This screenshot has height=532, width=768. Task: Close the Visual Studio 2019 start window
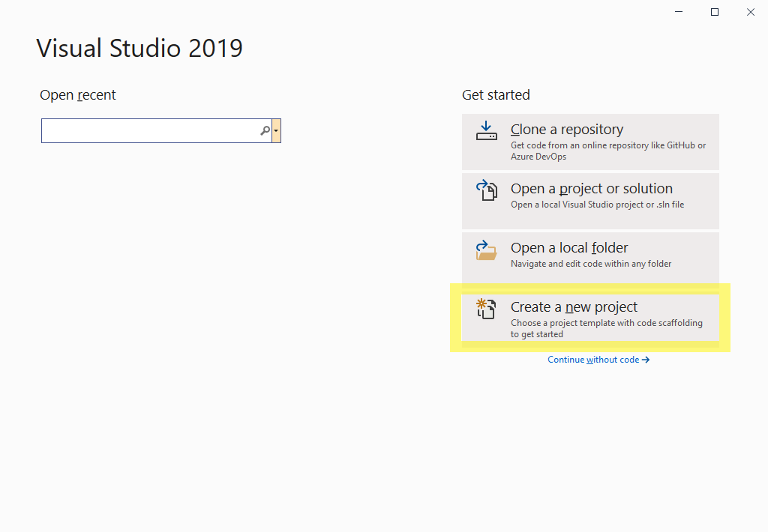tap(750, 12)
